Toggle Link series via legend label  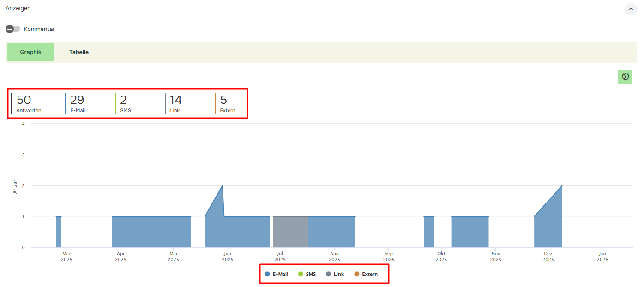pos(338,274)
